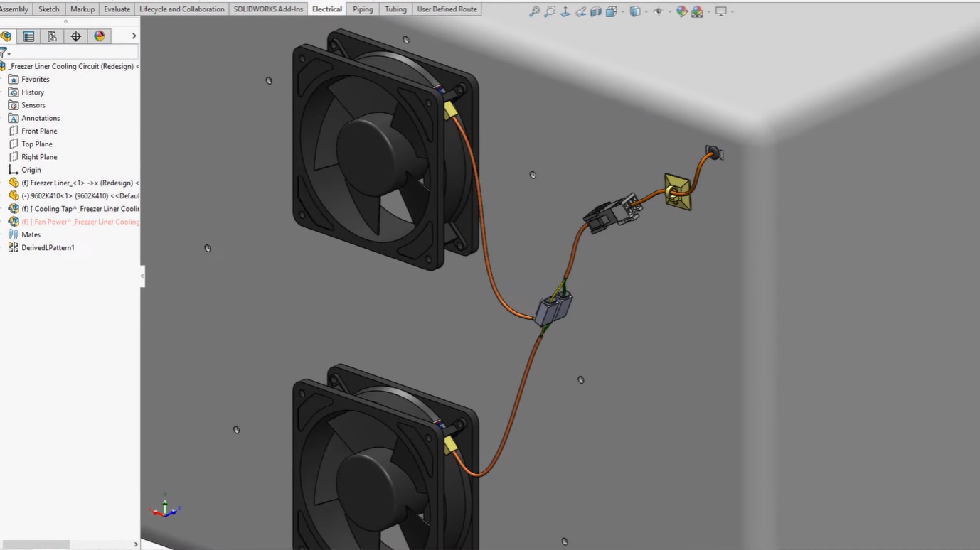
Task: Open the Assembly tab
Action: tap(14, 9)
